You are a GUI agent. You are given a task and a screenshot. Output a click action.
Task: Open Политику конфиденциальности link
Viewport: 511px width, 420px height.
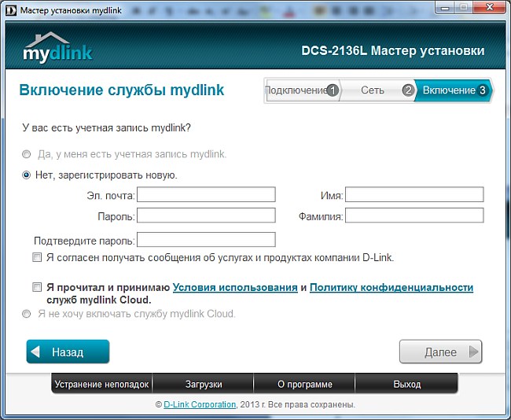(391, 288)
